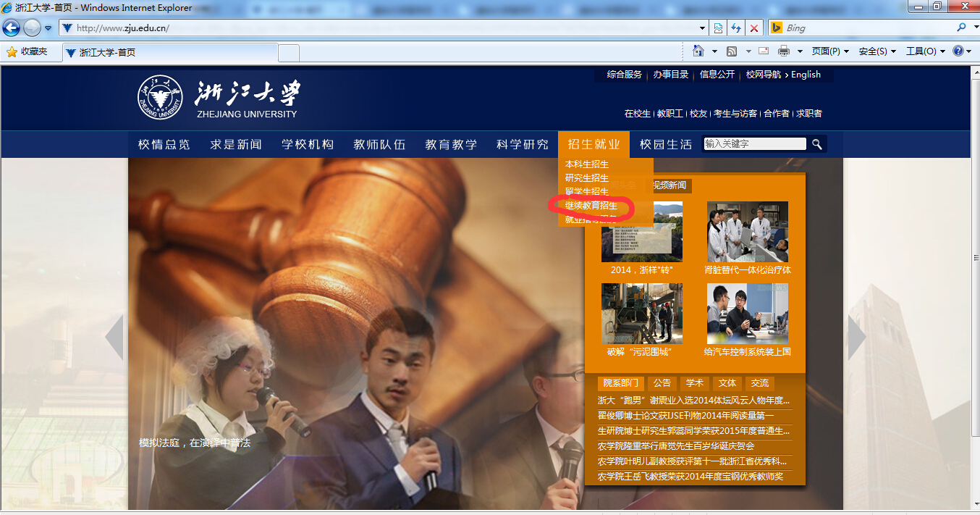Click the 输入关键字 site search field
Image resolution: width=980 pixels, height=515 pixels.
[755, 143]
